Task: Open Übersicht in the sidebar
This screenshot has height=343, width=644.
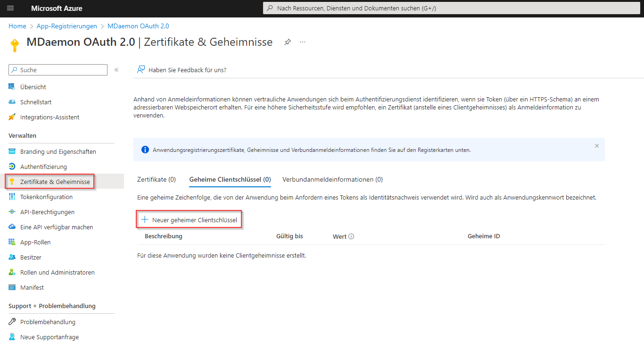Action: point(33,87)
